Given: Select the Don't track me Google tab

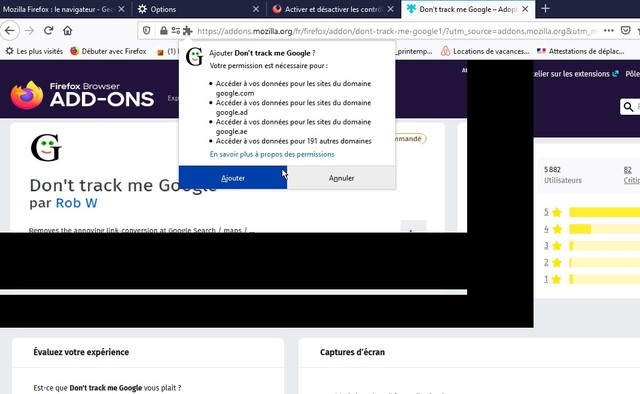Looking at the screenshot, I should 467,9.
